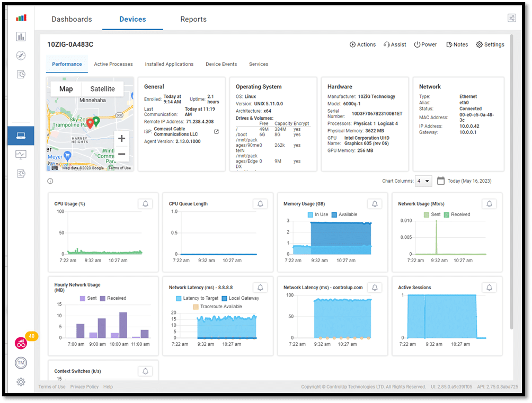Open the Terms of Use link in the footer

[x=52, y=387]
